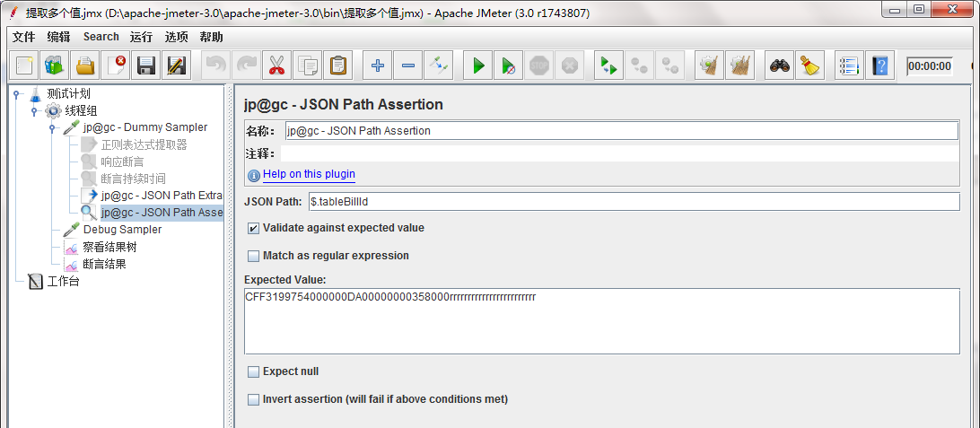Tick the Expect null checkbox
Viewport: 980px width, 428px height.
click(253, 371)
